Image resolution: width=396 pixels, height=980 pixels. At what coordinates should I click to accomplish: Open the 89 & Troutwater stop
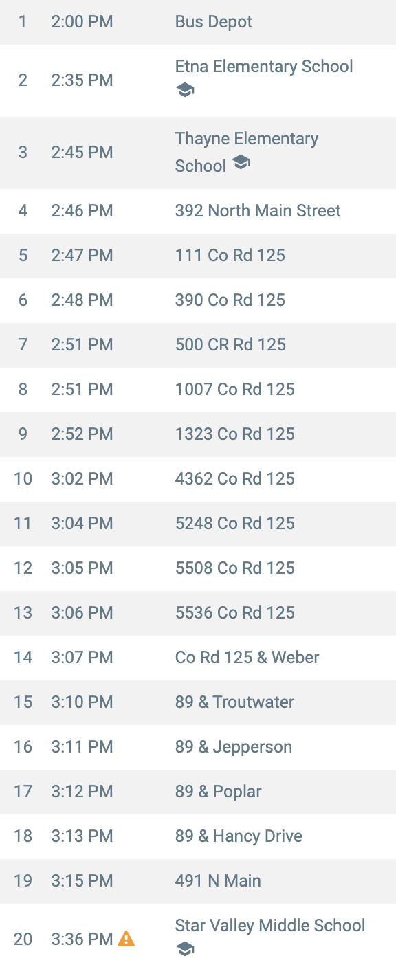[x=198, y=702]
